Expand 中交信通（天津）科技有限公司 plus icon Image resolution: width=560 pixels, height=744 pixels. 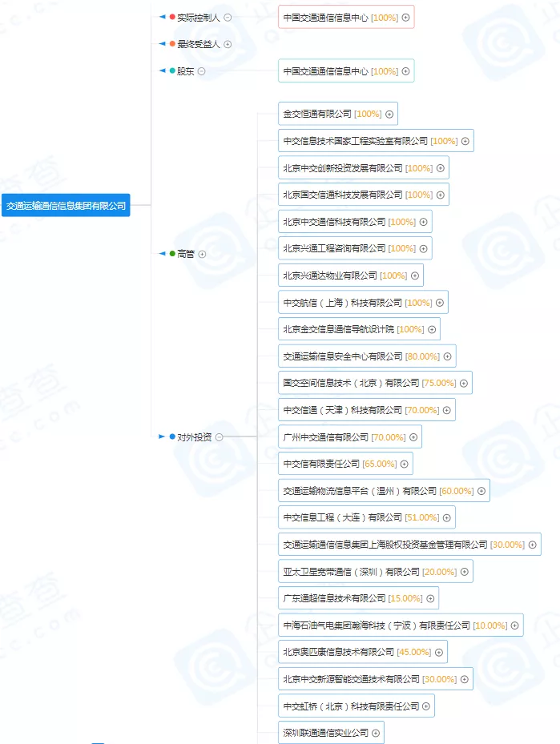[x=446, y=410]
